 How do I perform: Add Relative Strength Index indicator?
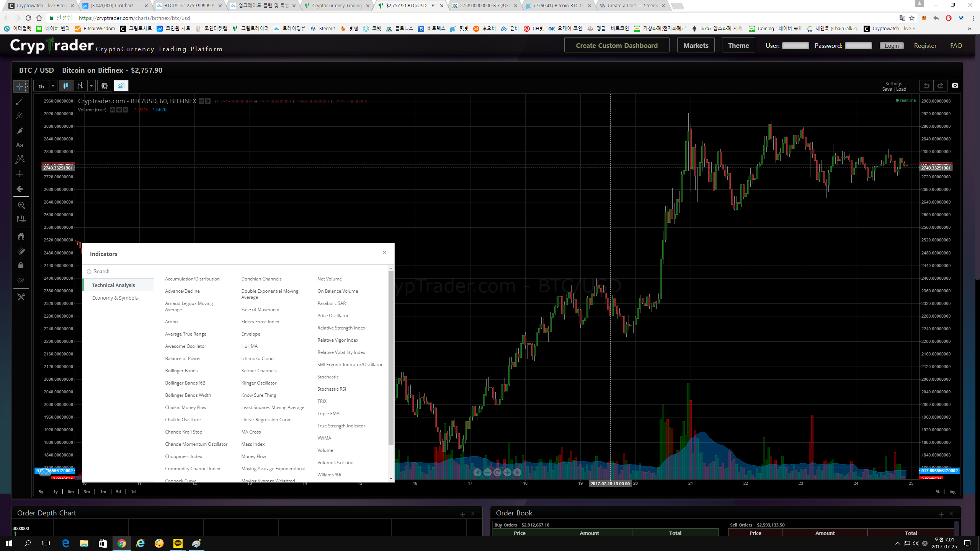click(x=341, y=328)
